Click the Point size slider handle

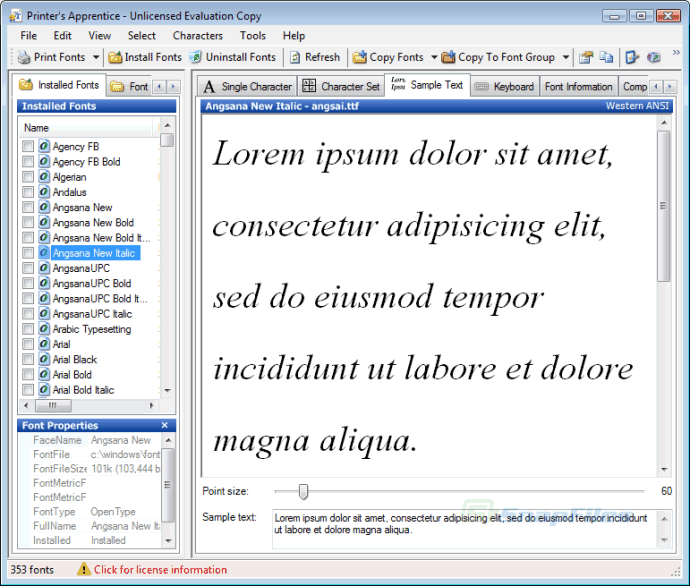pyautogui.click(x=303, y=491)
